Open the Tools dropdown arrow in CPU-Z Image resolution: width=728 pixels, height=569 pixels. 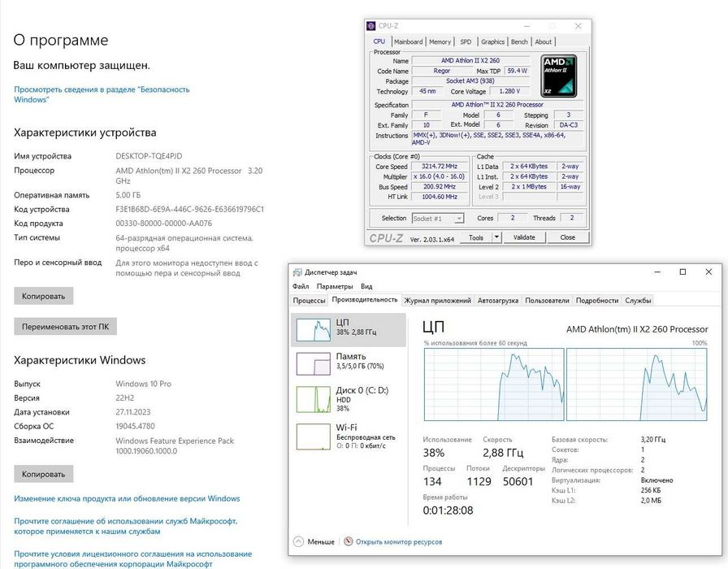(x=496, y=237)
